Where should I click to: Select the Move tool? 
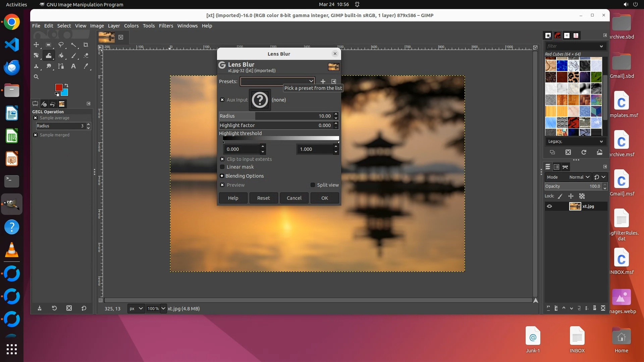[x=36, y=45]
